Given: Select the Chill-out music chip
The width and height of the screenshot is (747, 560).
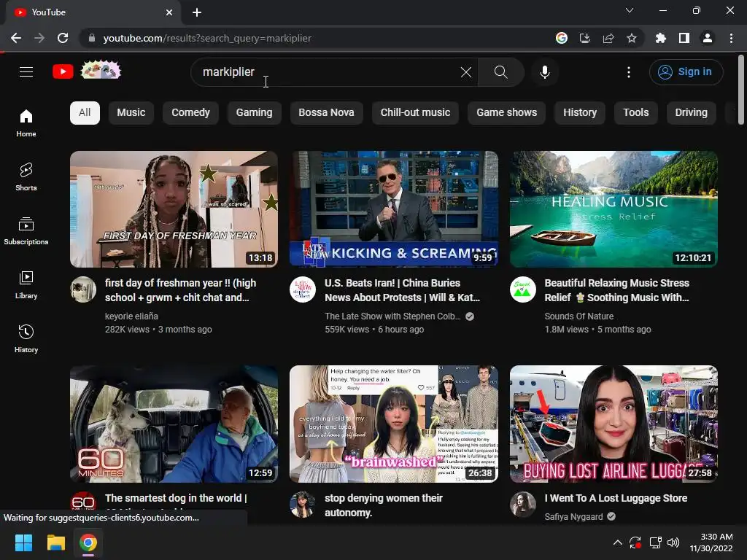Looking at the screenshot, I should point(415,113).
